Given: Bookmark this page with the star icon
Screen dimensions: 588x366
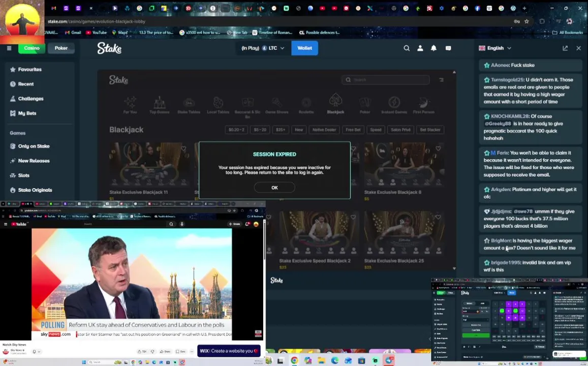Looking at the screenshot, I should coord(527,21).
